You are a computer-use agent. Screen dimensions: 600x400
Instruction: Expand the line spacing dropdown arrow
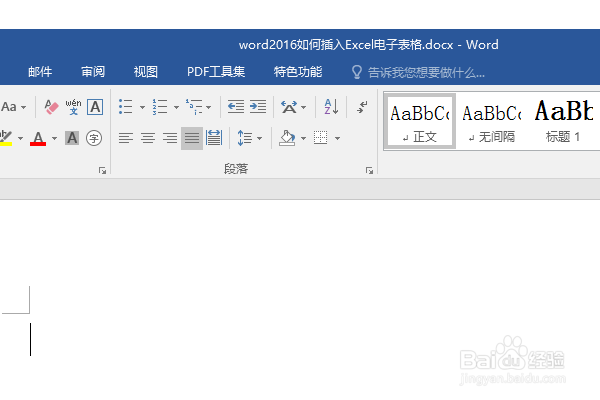point(259,138)
